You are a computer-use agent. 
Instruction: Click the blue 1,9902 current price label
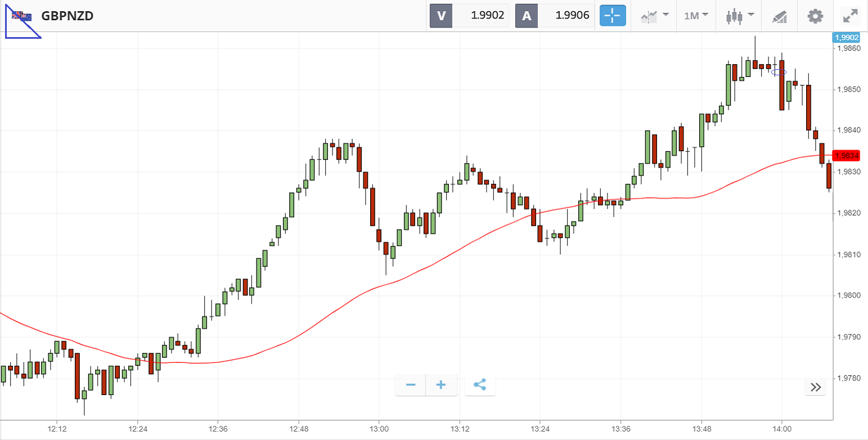[846, 38]
